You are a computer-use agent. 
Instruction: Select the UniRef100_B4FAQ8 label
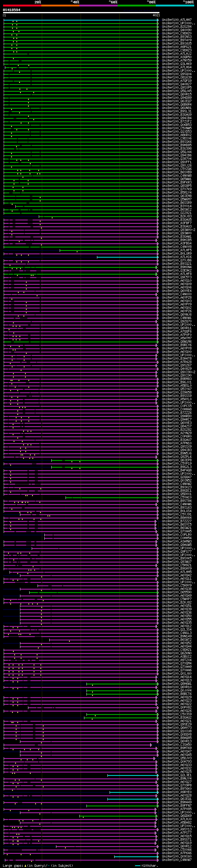(176, 470)
